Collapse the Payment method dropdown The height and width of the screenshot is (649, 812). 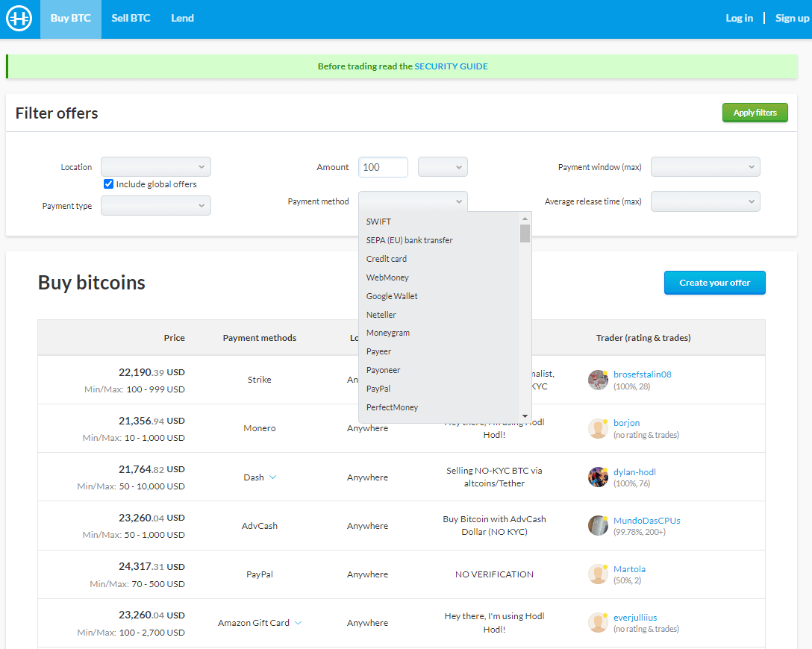[x=413, y=201]
